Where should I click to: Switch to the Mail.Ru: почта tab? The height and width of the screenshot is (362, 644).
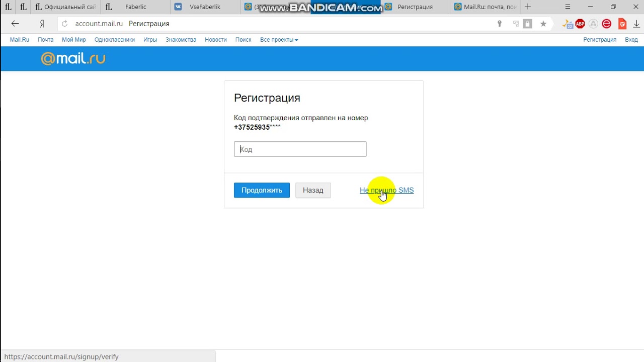[485, 7]
